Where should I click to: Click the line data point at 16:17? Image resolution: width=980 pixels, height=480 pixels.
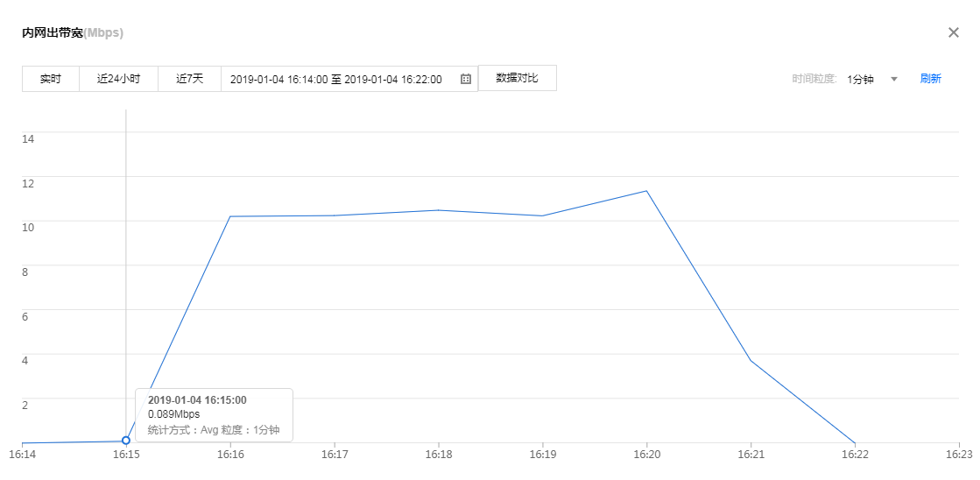coord(335,215)
